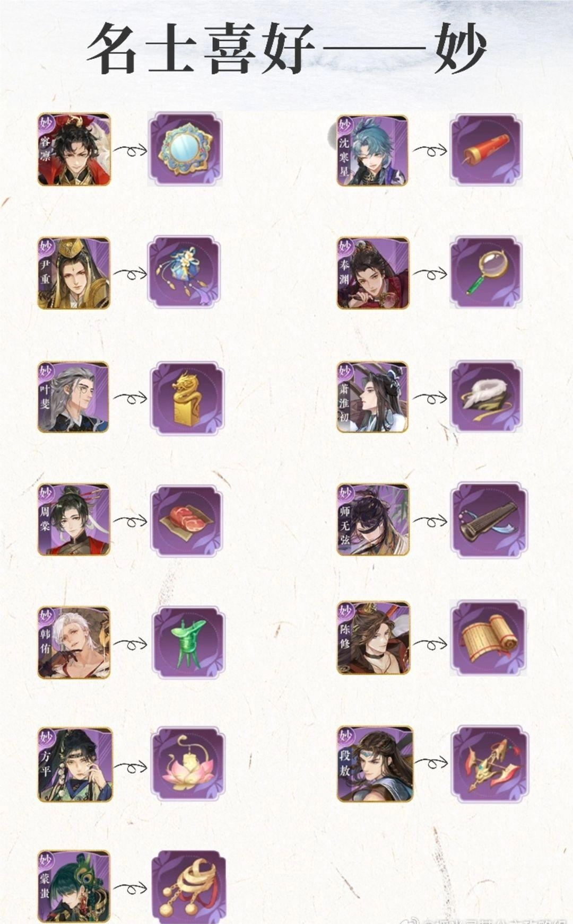573x924 pixels.
Task: Select the bamboo scroll icon
Action: pyautogui.click(x=488, y=638)
